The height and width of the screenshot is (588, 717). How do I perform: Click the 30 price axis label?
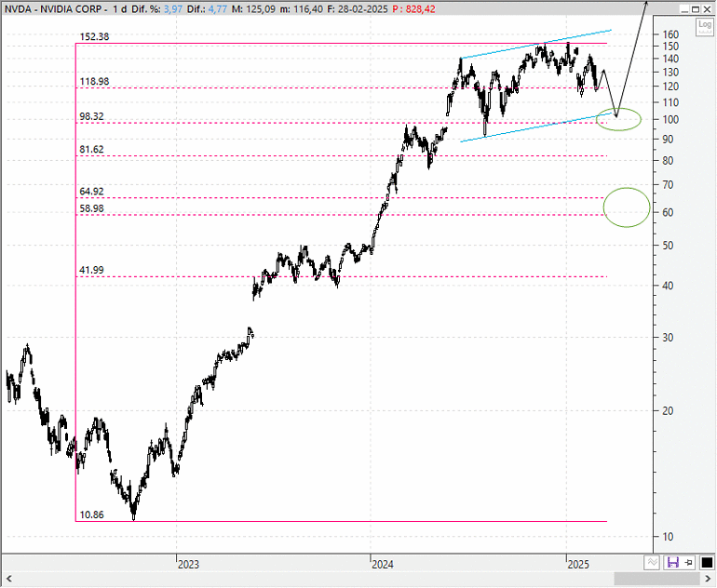(668, 338)
